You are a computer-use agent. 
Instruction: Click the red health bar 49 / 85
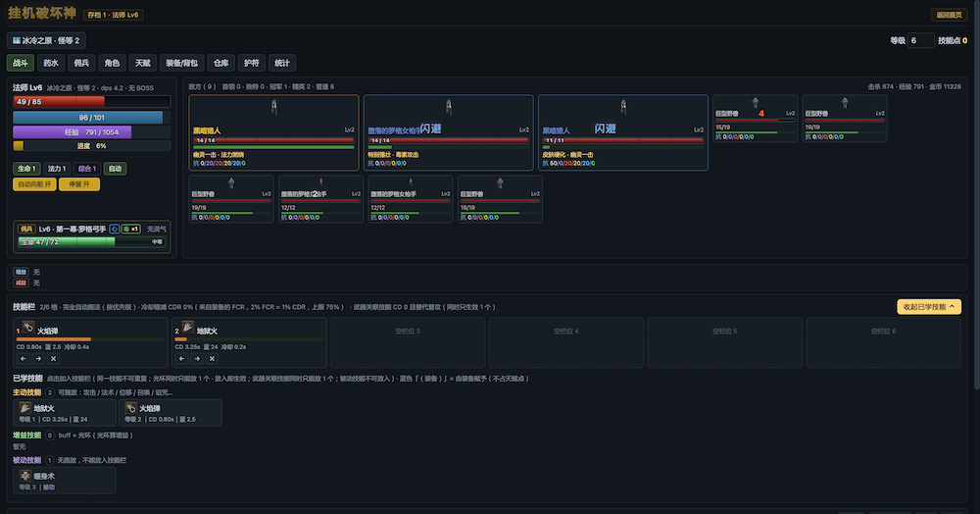tap(91, 101)
